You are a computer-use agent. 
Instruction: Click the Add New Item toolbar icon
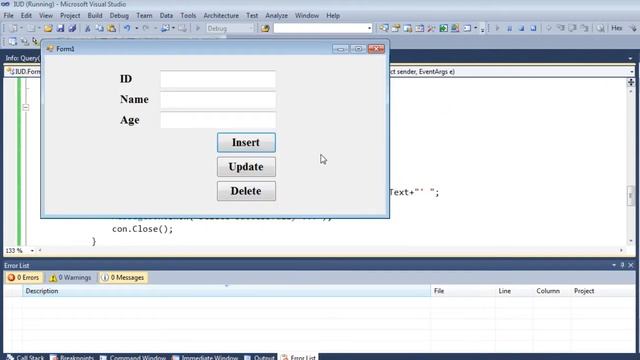point(31,28)
